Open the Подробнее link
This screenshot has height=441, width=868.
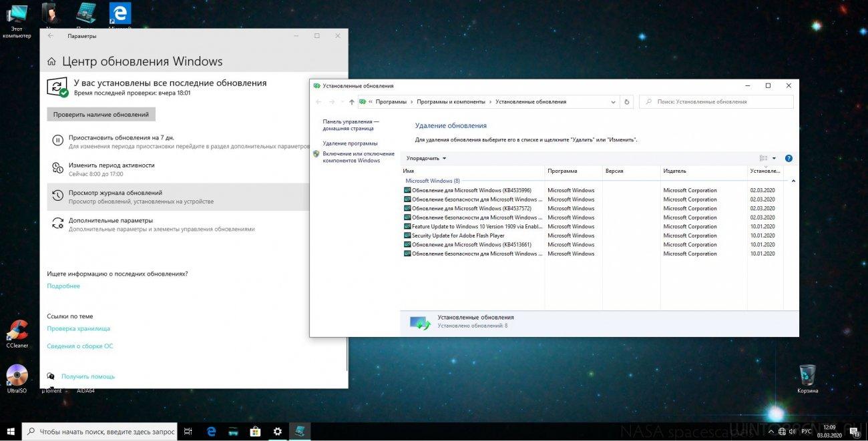63,286
